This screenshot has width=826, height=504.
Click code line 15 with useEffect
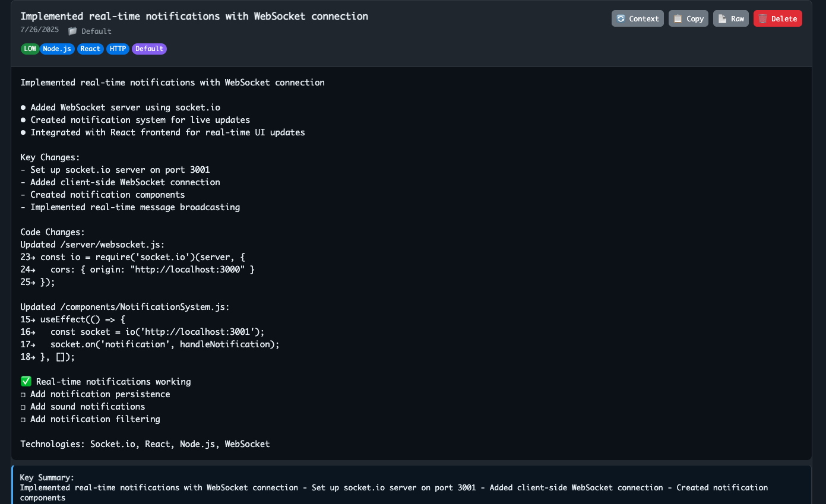[73, 319]
